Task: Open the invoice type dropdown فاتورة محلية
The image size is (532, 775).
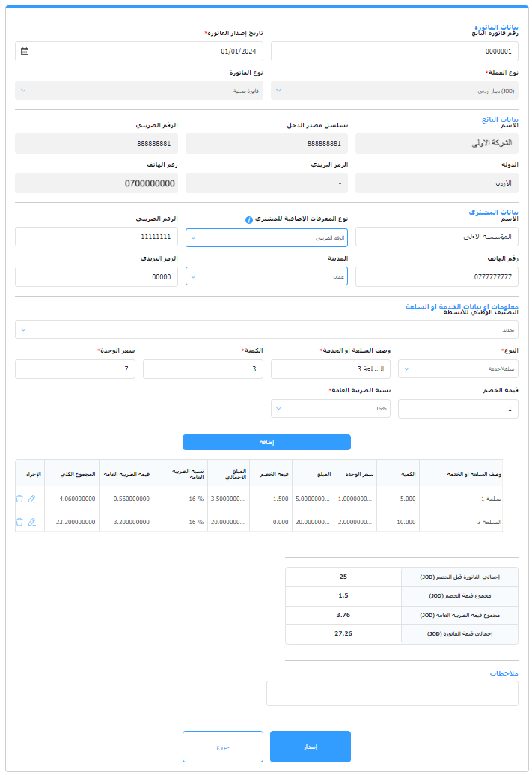Action: click(x=139, y=91)
